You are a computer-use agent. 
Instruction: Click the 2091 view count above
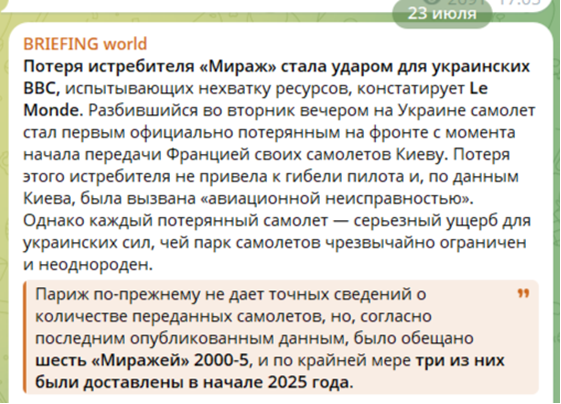(465, 3)
